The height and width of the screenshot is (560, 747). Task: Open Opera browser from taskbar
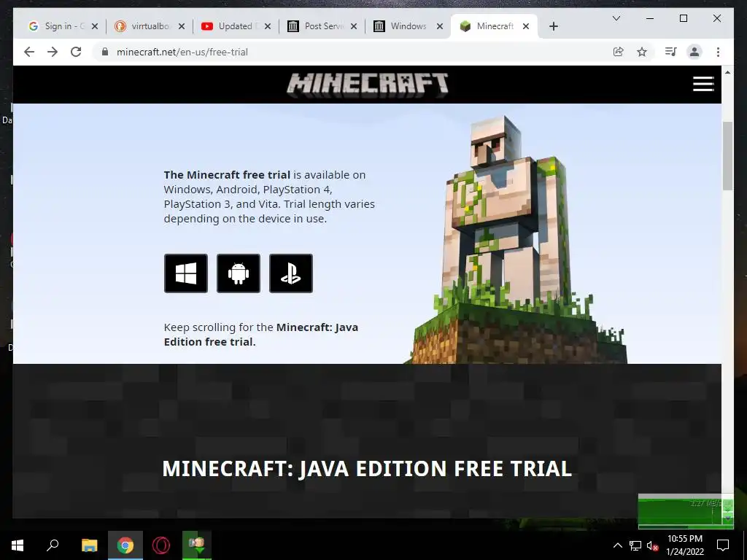coord(161,545)
